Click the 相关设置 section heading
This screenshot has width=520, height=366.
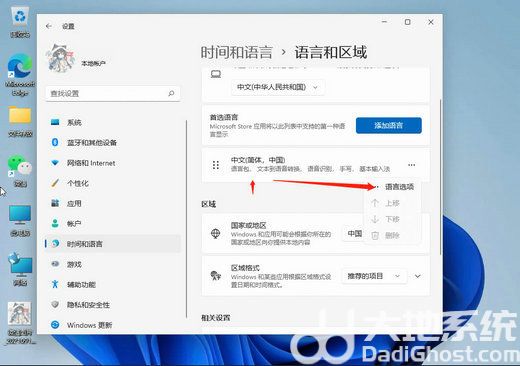coord(216,318)
